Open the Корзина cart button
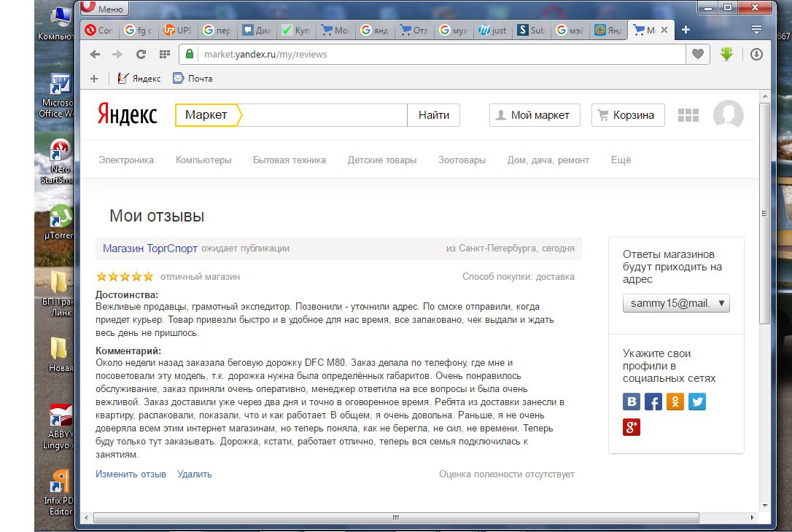Image resolution: width=792 pixels, height=532 pixels. click(x=628, y=115)
